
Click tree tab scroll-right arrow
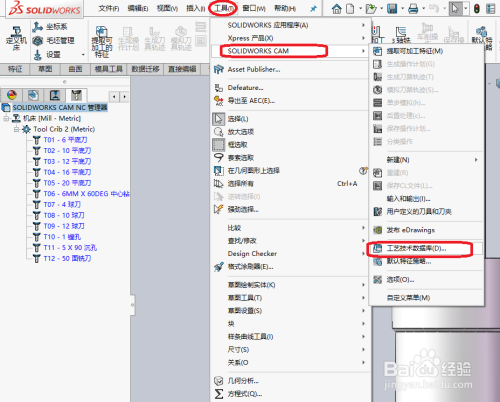click(x=124, y=97)
